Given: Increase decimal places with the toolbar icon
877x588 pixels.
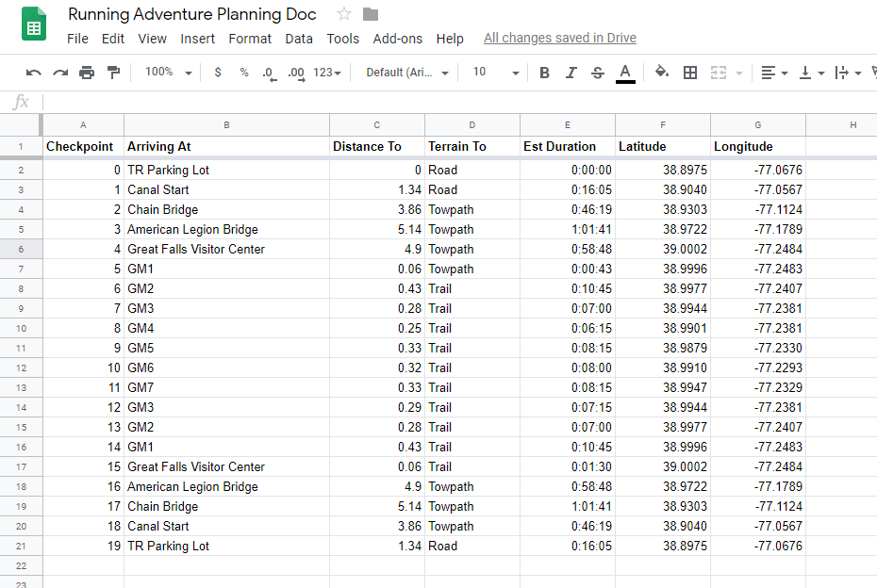Looking at the screenshot, I should 294,73.
